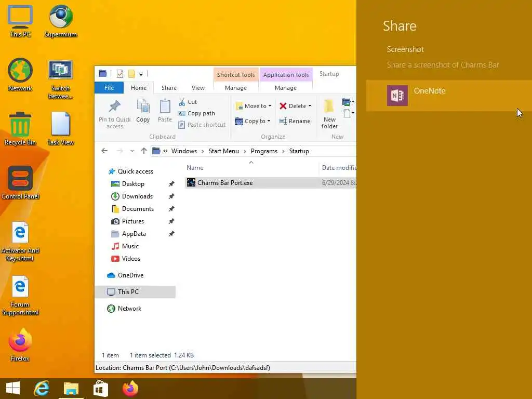
Task: Click new folder icon in quick access toolbar
Action: click(x=131, y=74)
